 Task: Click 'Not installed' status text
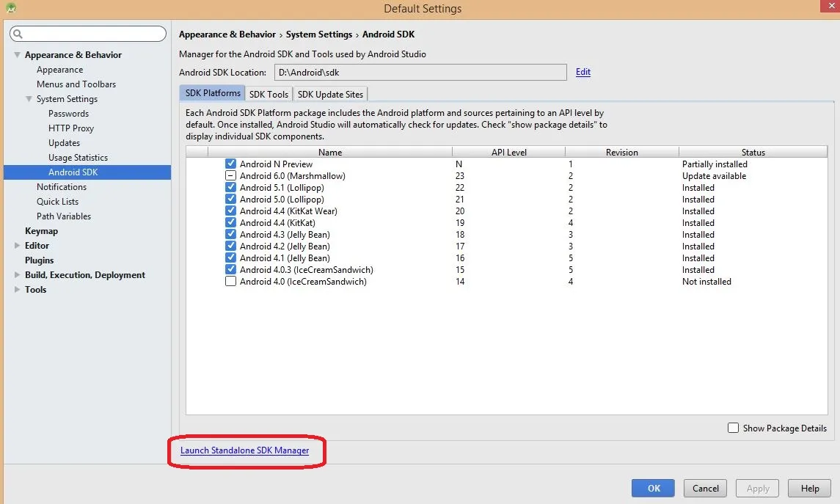[x=706, y=282]
